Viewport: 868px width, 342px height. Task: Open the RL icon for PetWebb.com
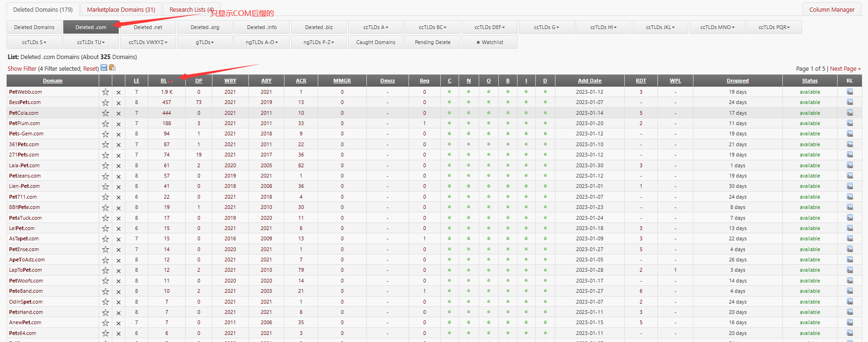[x=850, y=92]
